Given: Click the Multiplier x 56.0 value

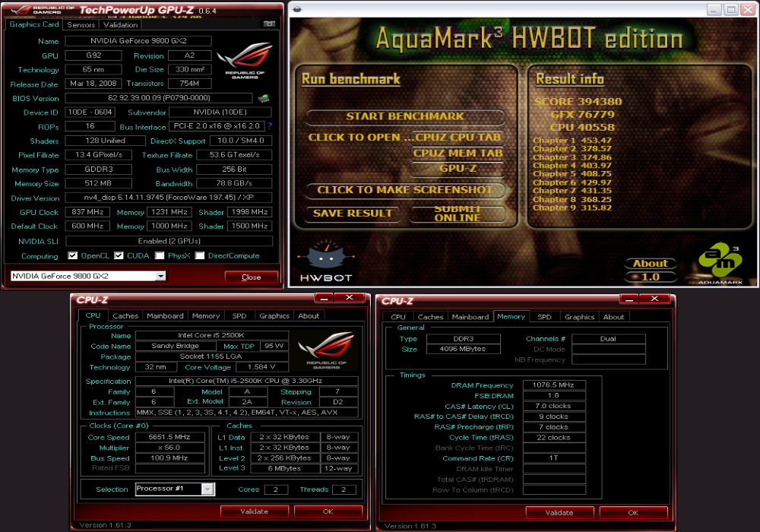Looking at the screenshot, I should pyautogui.click(x=169, y=448).
